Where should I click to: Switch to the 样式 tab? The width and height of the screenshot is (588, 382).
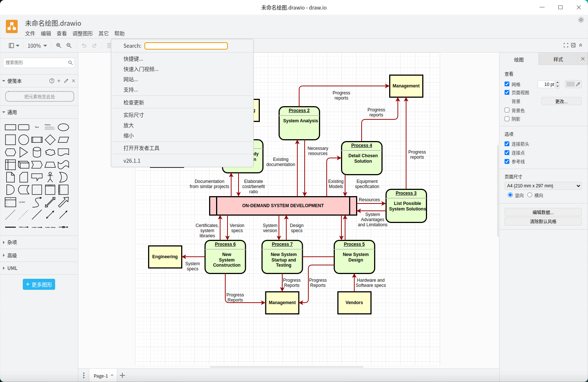tap(558, 59)
